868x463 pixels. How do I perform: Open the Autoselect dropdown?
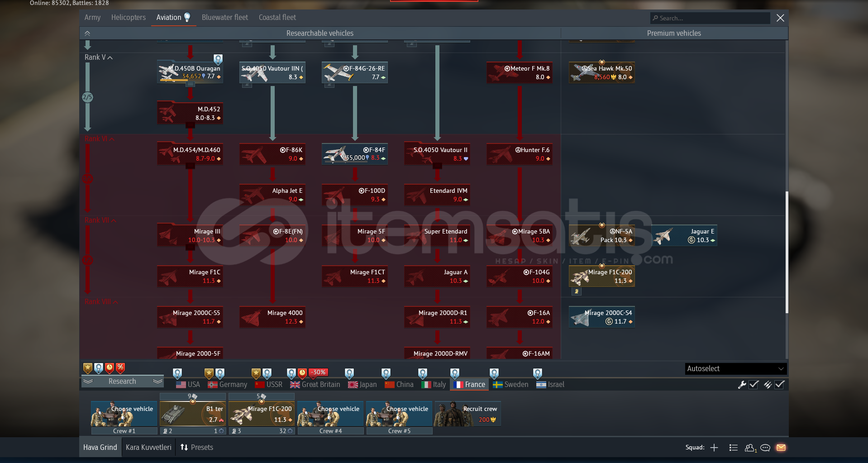click(x=735, y=369)
